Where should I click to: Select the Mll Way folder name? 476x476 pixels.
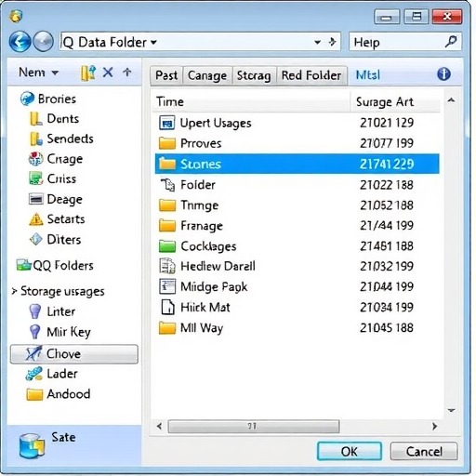click(202, 328)
